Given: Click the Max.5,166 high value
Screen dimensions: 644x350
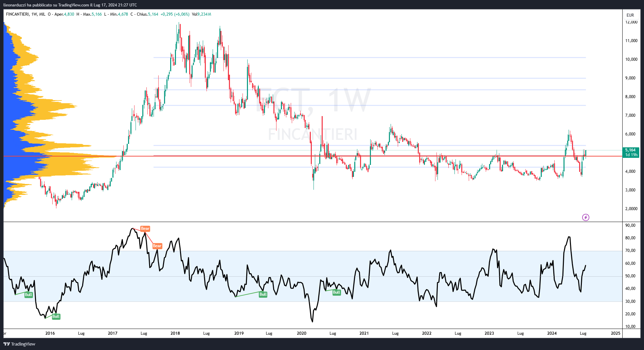Looking at the screenshot, I should tap(92, 14).
